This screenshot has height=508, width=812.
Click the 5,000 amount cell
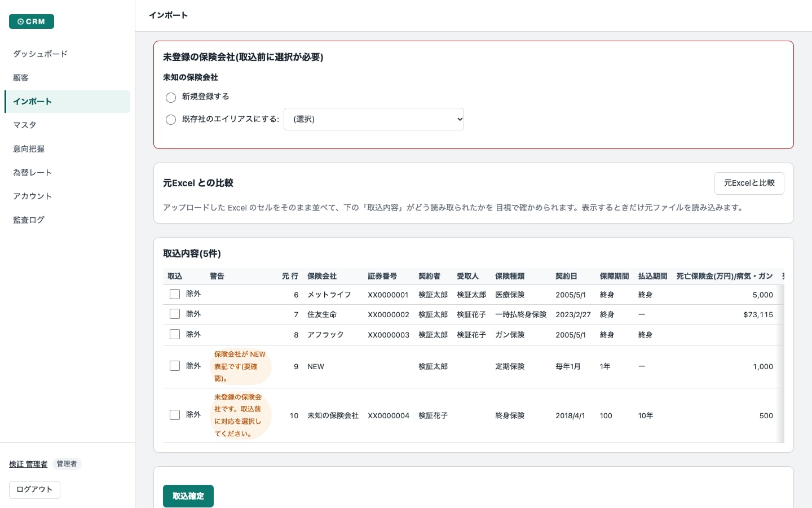click(x=763, y=295)
